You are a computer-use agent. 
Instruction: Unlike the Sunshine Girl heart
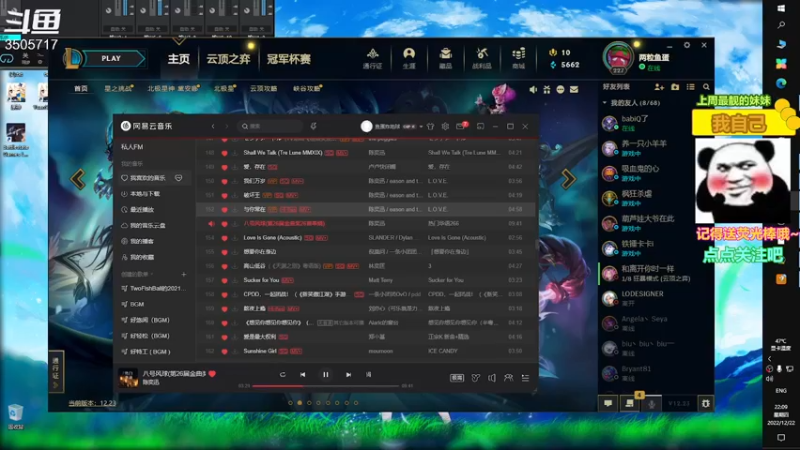[224, 351]
